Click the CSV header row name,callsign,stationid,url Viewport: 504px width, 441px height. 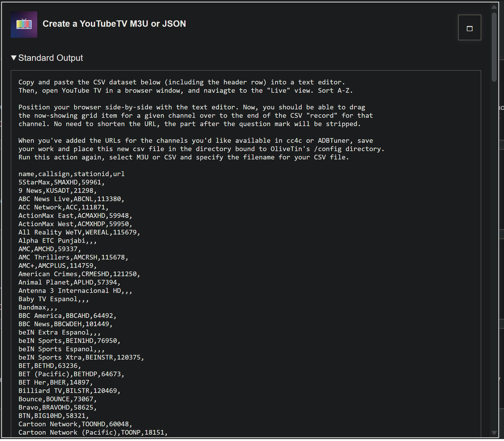click(x=71, y=174)
